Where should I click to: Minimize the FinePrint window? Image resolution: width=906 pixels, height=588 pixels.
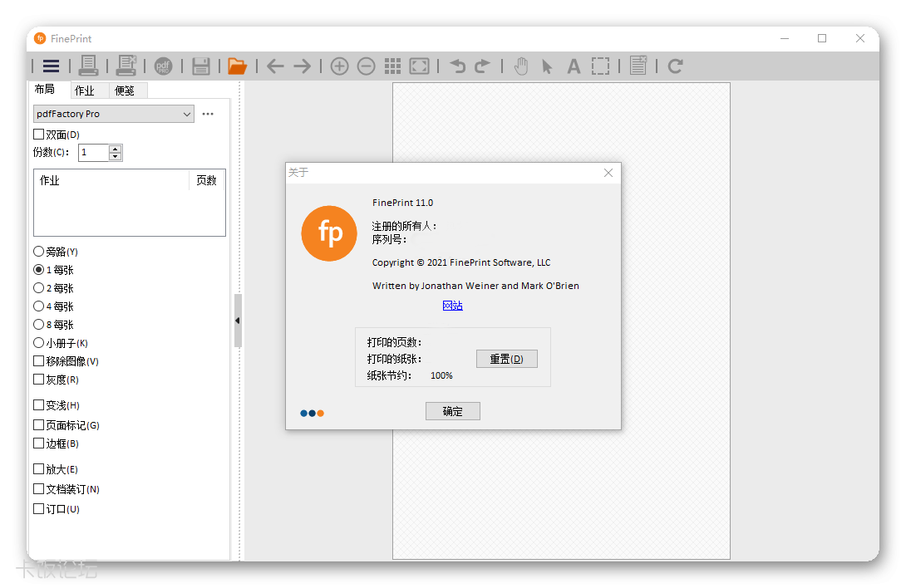(785, 38)
